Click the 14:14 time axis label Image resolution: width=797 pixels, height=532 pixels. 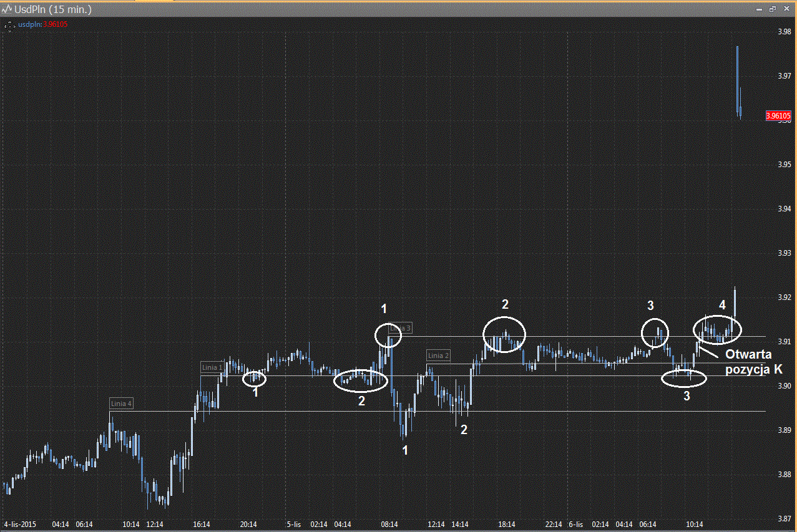[x=460, y=525]
